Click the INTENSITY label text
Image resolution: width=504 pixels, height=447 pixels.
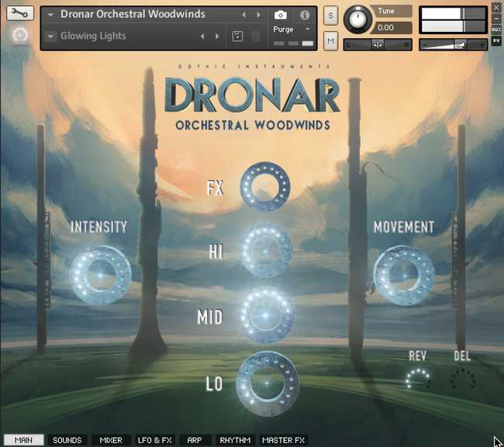pos(98,227)
